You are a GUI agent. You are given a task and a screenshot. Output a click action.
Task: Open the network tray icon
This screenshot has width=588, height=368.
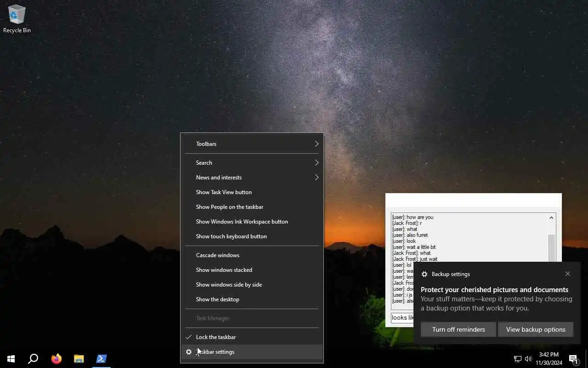click(x=517, y=359)
